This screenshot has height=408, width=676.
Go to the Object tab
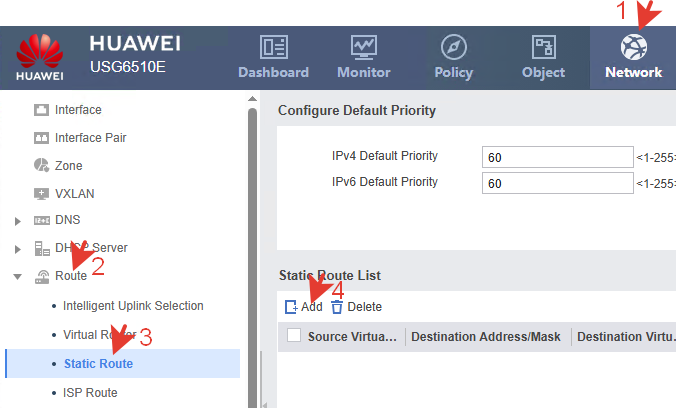coord(543,57)
